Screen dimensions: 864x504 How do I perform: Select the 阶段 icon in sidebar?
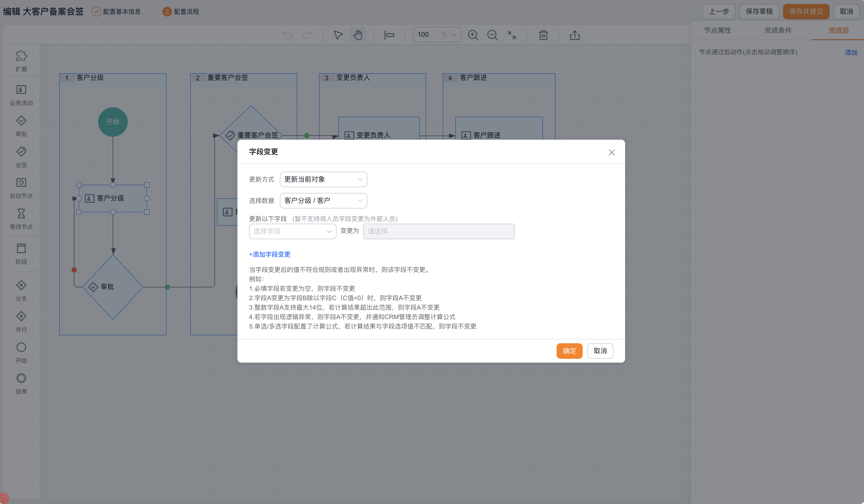pyautogui.click(x=21, y=248)
